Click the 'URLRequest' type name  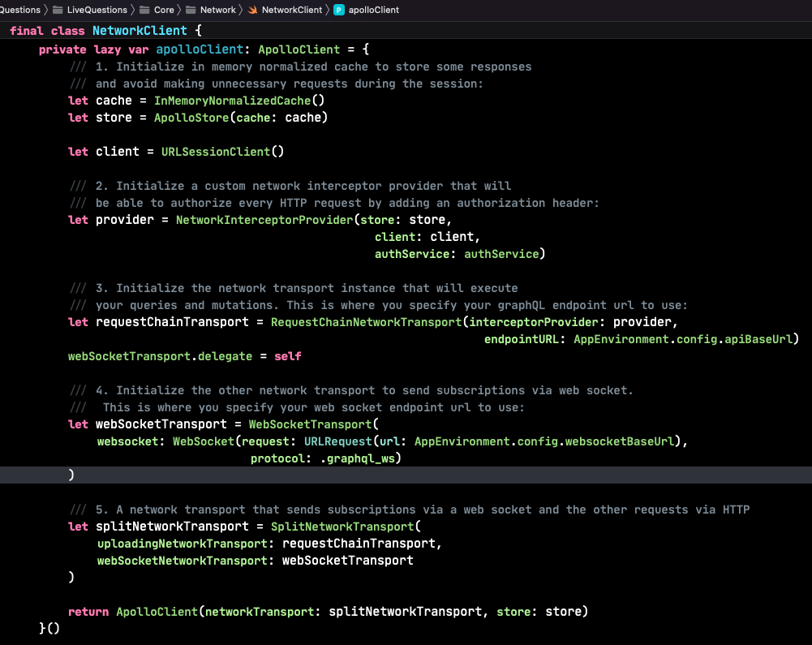tap(337, 441)
